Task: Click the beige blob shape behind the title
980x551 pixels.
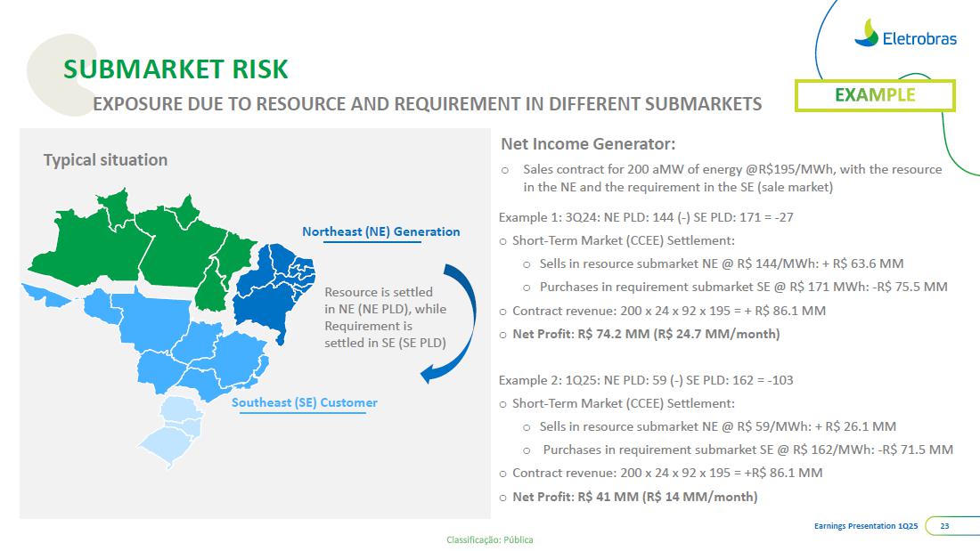Action: point(46,71)
